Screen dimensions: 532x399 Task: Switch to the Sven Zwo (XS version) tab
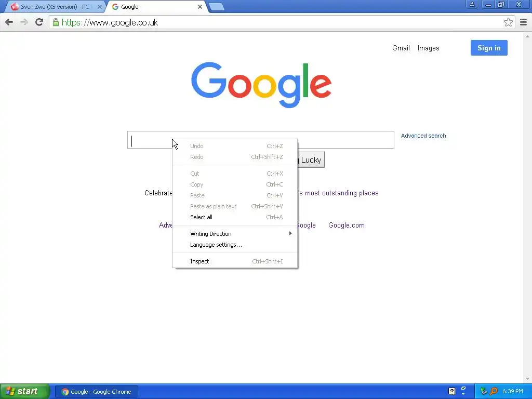54,6
